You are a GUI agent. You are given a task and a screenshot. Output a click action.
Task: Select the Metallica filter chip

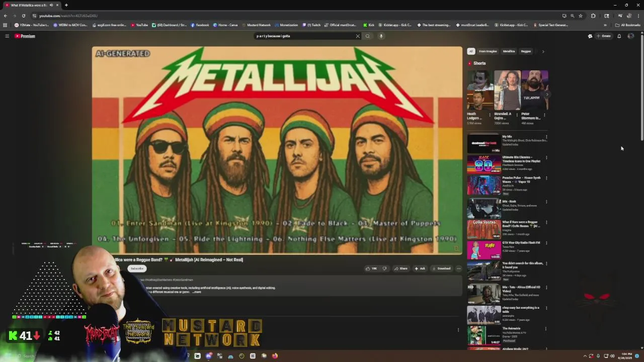coord(509,51)
